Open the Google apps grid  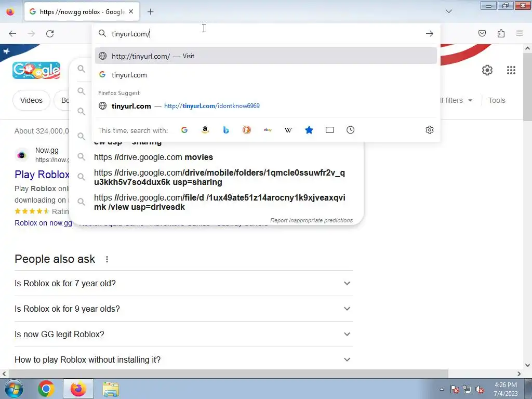coord(511,70)
